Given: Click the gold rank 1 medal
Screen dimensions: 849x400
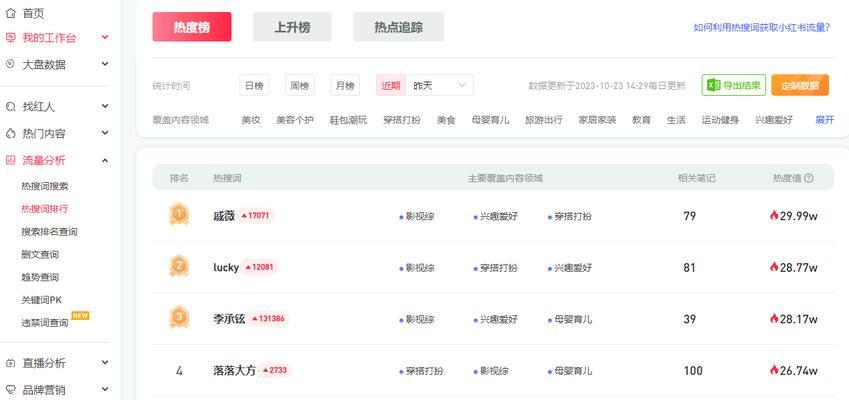Looking at the screenshot, I should tap(179, 214).
